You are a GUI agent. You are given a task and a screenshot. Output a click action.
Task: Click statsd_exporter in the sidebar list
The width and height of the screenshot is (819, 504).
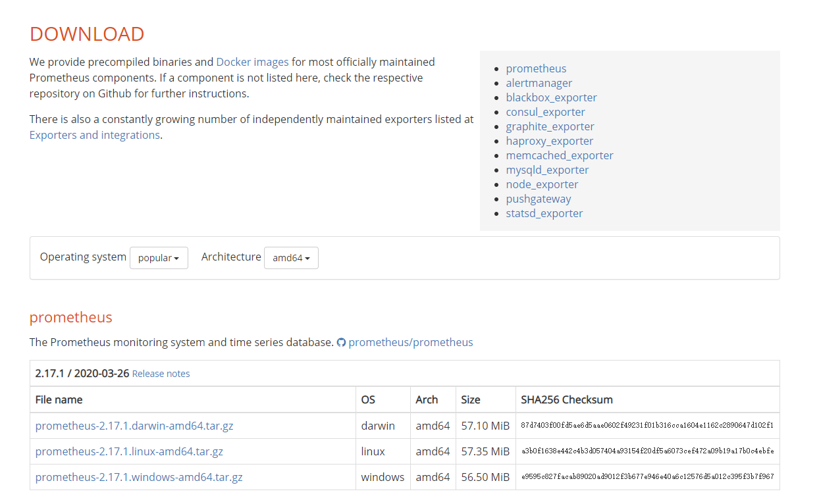(x=544, y=213)
